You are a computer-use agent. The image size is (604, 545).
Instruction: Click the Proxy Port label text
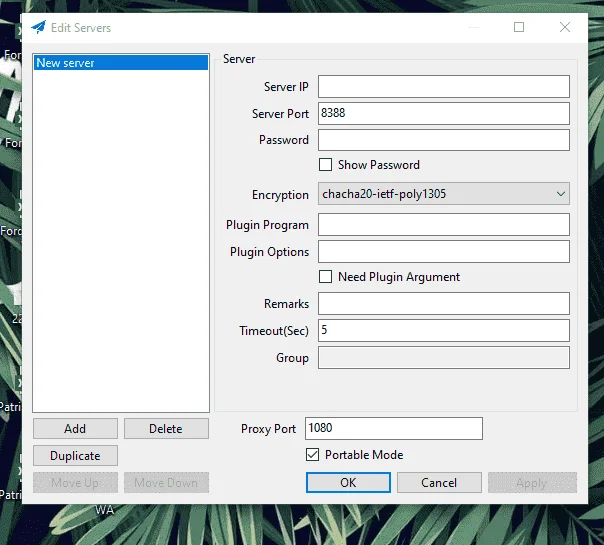pos(268,429)
